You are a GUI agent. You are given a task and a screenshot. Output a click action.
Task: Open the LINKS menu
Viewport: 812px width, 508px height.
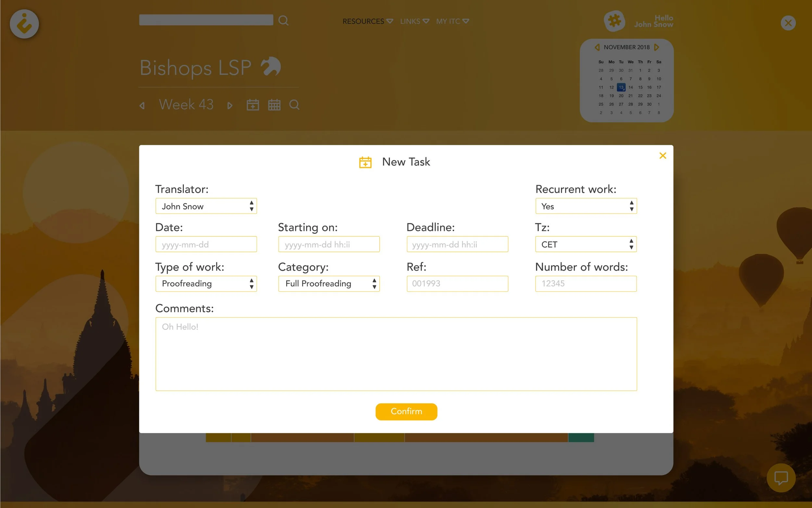coord(414,21)
